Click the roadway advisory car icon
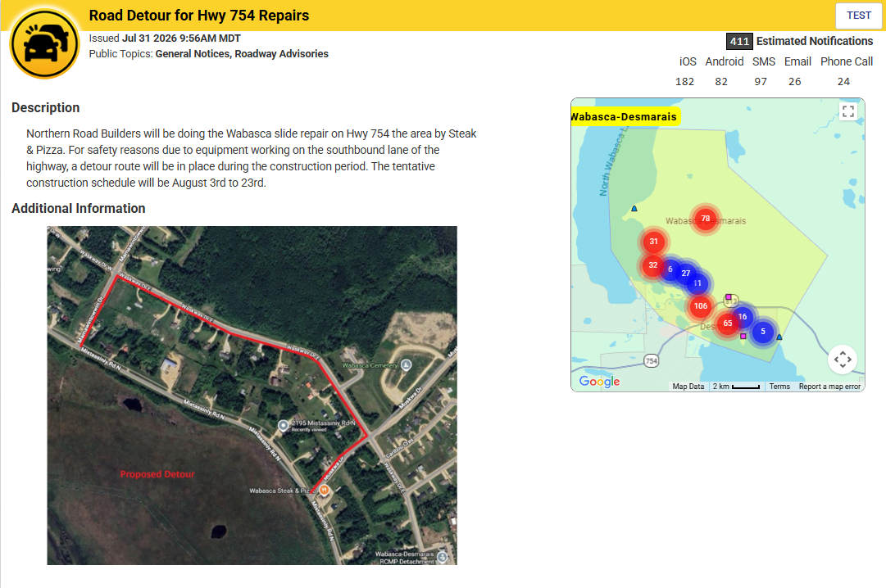Viewport: 886px width, 588px height. (x=44, y=44)
